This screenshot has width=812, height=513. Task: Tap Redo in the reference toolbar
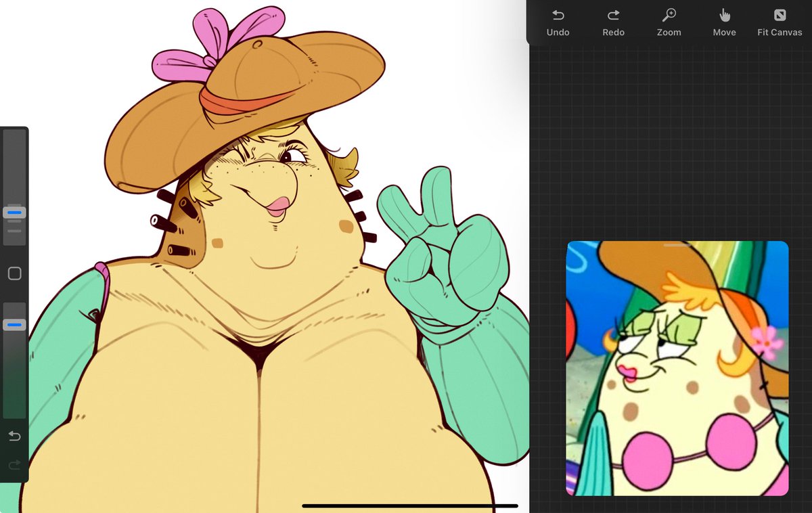[x=613, y=22]
